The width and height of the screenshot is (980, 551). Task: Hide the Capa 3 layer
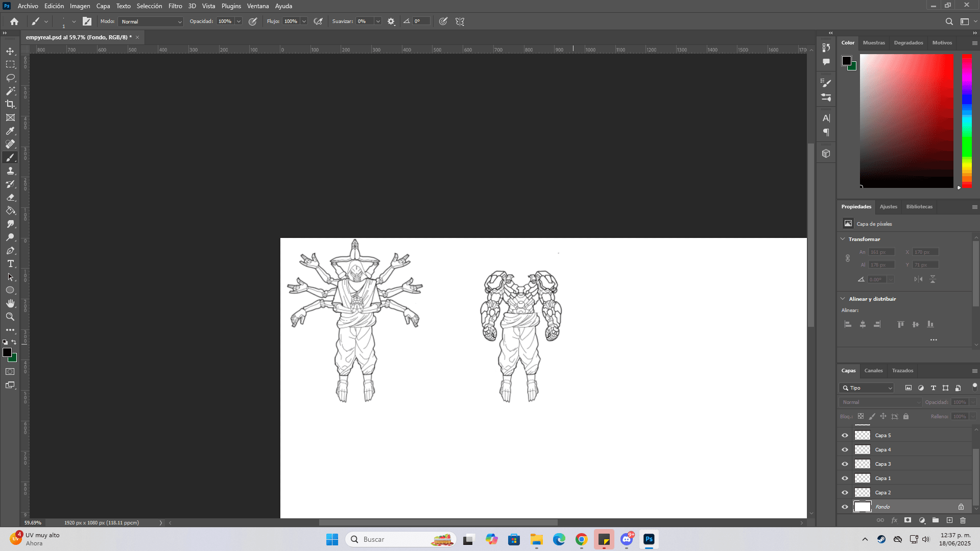click(x=845, y=464)
